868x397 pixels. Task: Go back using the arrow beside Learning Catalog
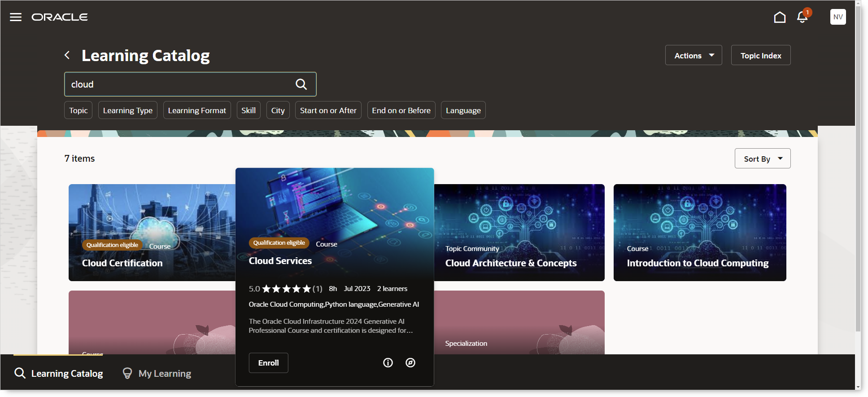point(67,55)
